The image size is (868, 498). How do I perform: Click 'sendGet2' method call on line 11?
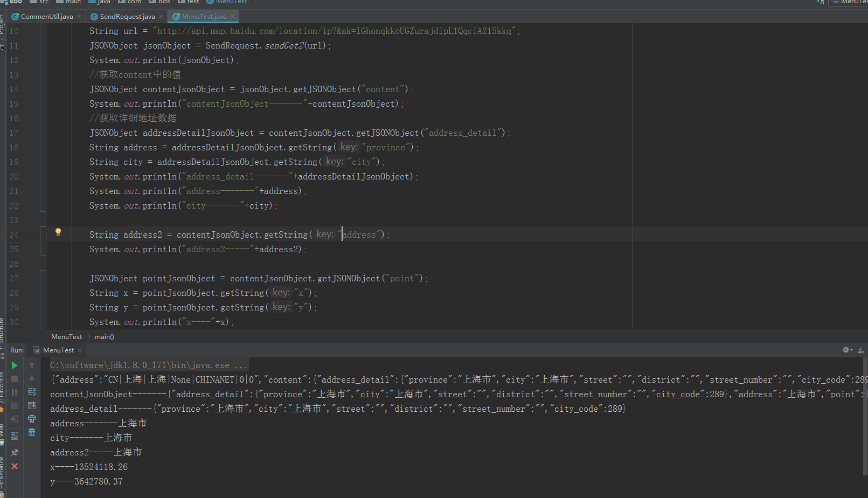284,46
